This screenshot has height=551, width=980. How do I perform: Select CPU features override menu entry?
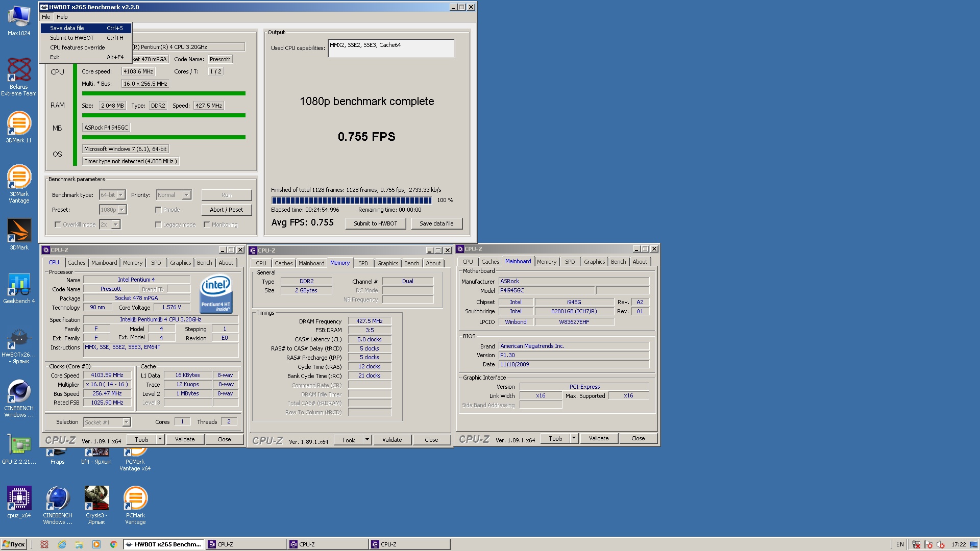pyautogui.click(x=86, y=47)
